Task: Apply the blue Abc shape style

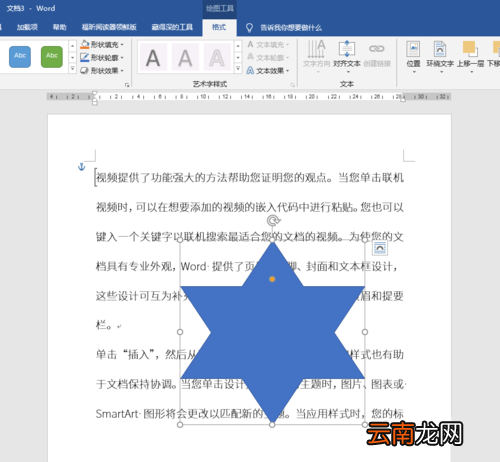Action: tap(20, 57)
